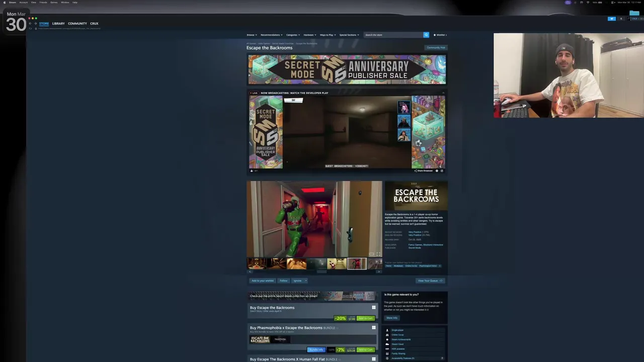The image size is (644, 362).
Task: Open the Account menu in menu bar
Action: (24, 3)
